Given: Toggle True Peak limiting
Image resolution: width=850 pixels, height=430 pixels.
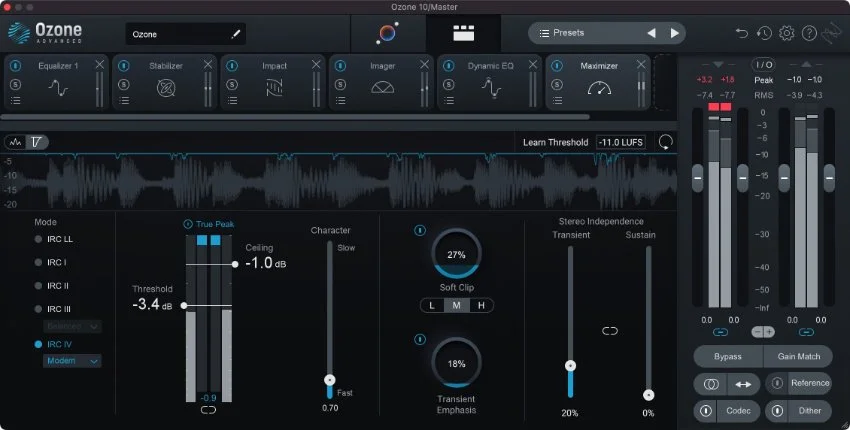Looking at the screenshot, I should pyautogui.click(x=188, y=224).
